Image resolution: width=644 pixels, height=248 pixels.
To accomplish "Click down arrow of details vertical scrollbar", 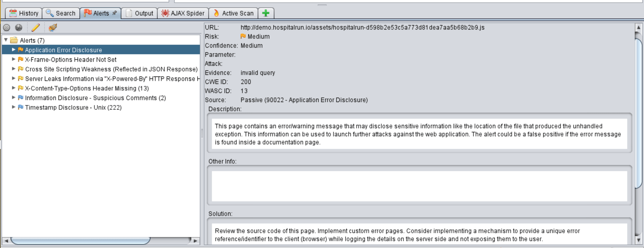I will 639,240.
